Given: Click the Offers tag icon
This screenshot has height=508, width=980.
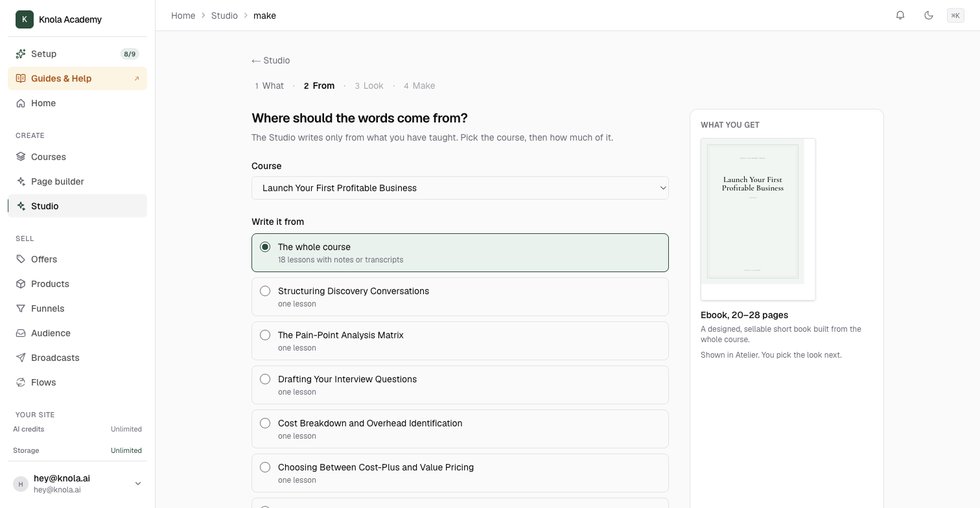Looking at the screenshot, I should point(21,259).
